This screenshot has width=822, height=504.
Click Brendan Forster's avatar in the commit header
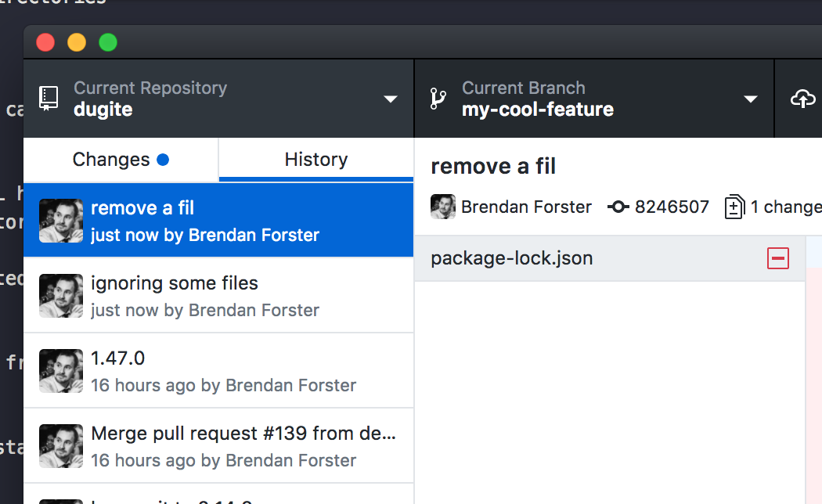[443, 207]
